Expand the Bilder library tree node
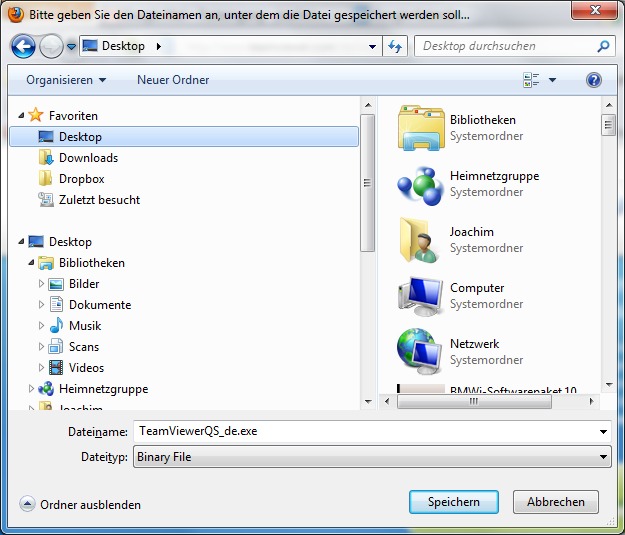The width and height of the screenshot is (625, 535). pos(42,284)
